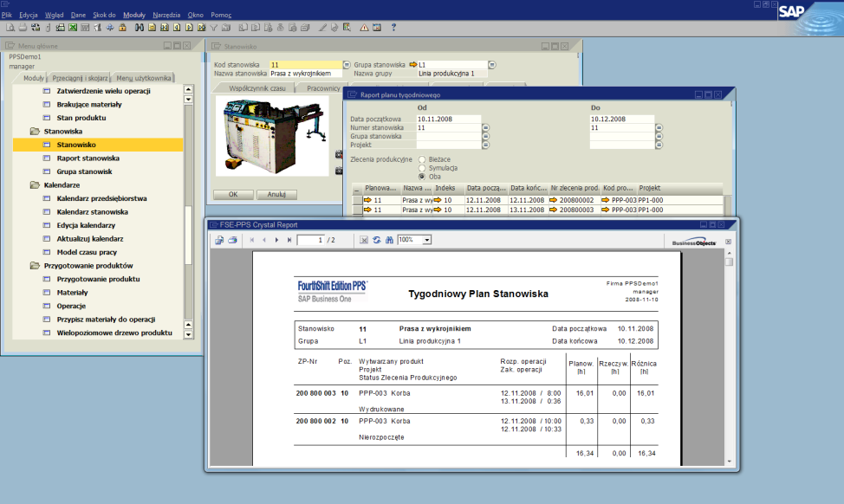
Task: Open Grupa stanowiska Od selection list
Action: pos(485,137)
